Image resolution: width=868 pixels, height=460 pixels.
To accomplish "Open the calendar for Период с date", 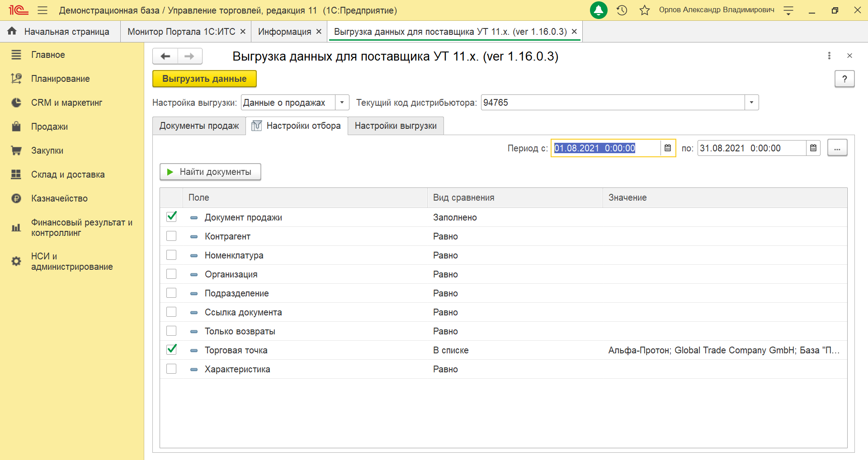I will (668, 148).
